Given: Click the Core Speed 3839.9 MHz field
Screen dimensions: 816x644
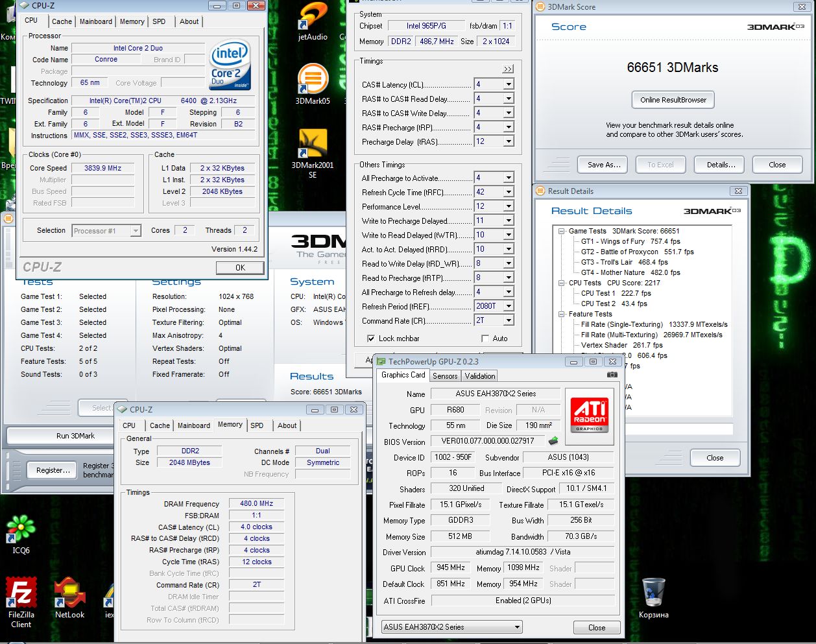Looking at the screenshot, I should tap(102, 168).
